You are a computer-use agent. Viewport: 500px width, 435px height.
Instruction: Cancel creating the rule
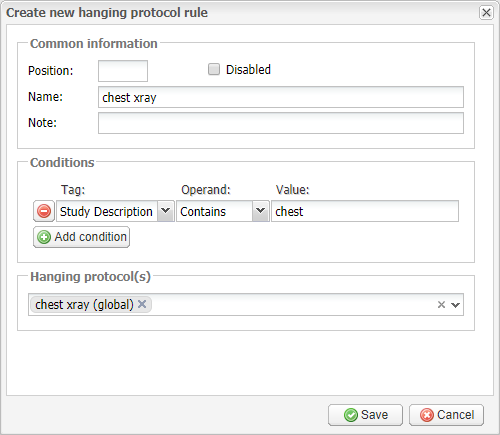click(x=446, y=415)
